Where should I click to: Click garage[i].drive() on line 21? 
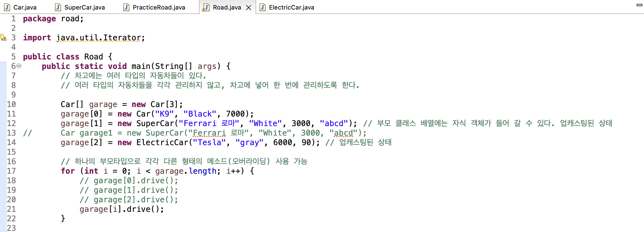122,209
